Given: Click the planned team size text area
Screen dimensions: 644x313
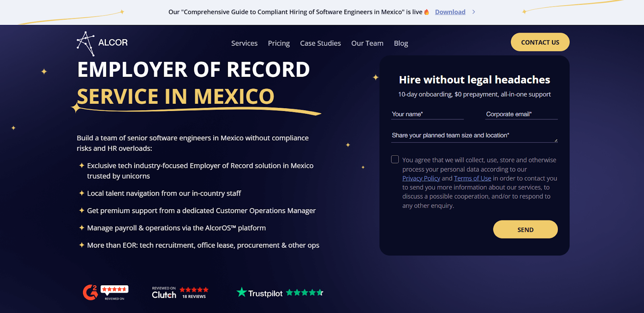Looking at the screenshot, I should 475,136.
